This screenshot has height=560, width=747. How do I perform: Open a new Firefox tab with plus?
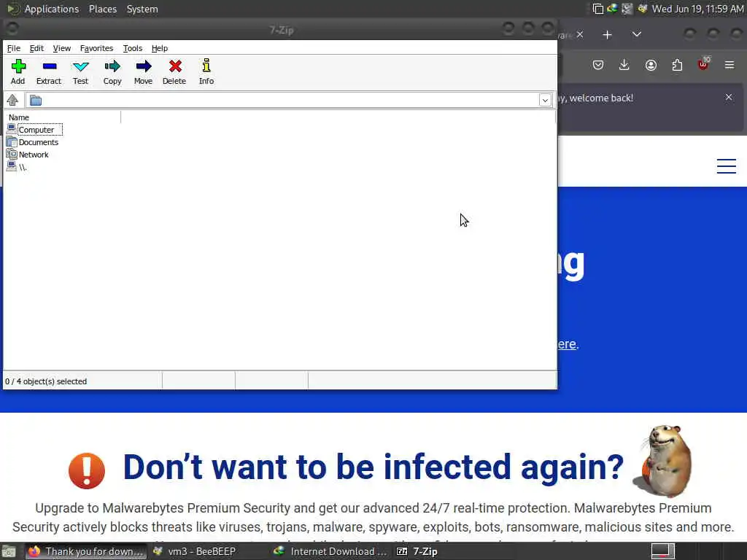point(608,35)
